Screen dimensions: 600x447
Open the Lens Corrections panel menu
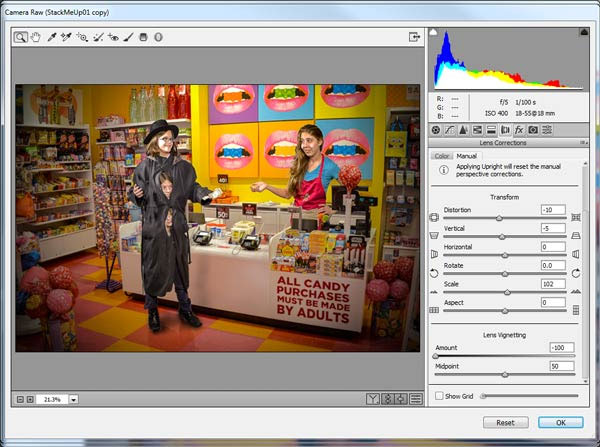point(583,143)
